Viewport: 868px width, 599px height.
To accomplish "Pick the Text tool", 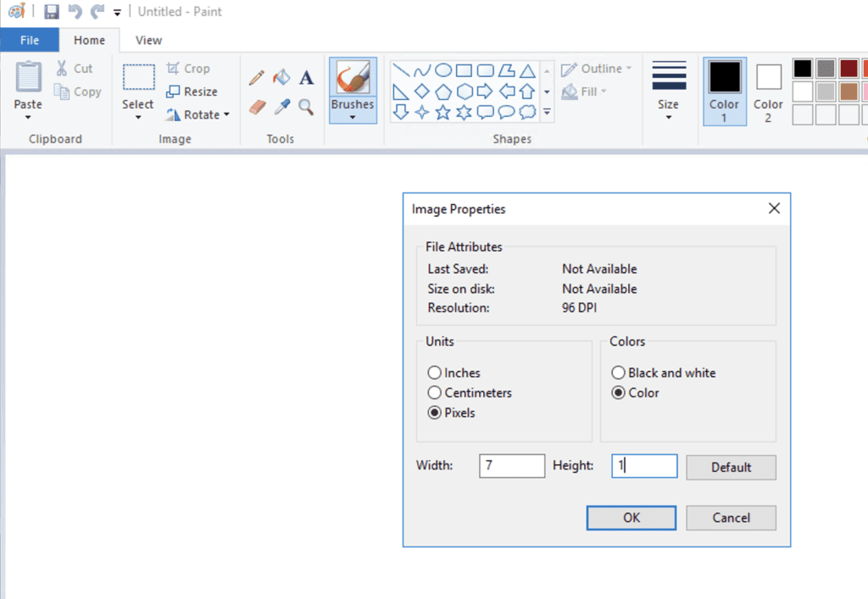I will click(x=306, y=77).
